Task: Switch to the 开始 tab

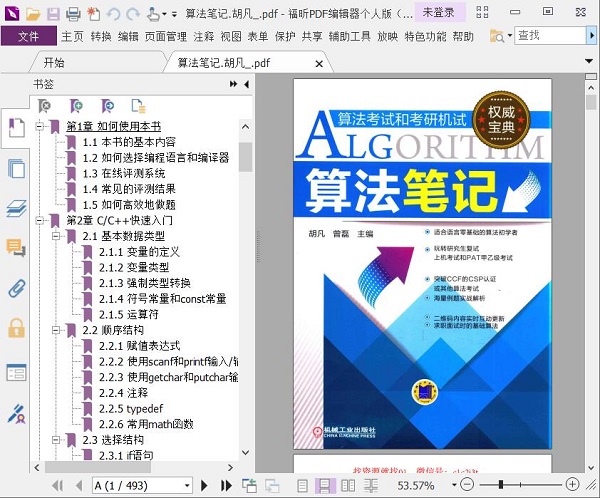Action: (54, 62)
